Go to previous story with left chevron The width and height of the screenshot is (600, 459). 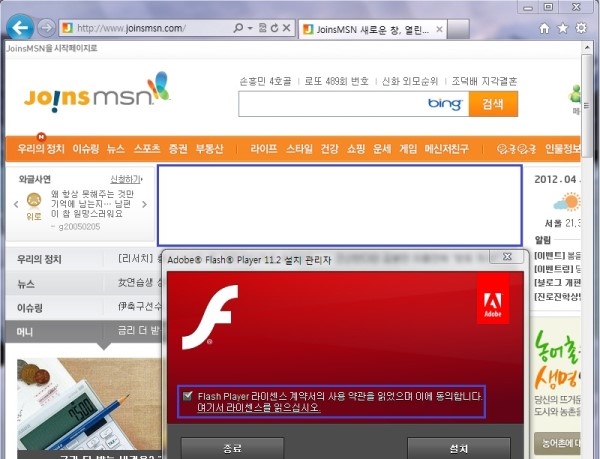[16, 204]
